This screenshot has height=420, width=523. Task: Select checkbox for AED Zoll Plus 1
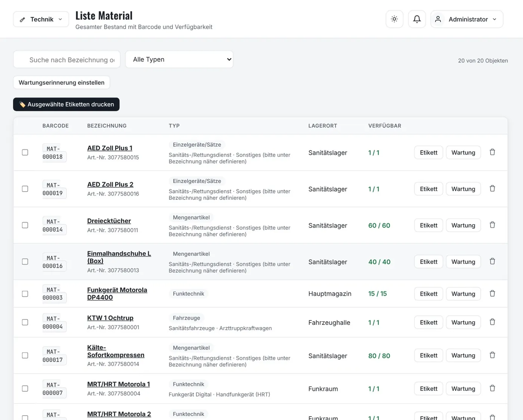point(25,152)
